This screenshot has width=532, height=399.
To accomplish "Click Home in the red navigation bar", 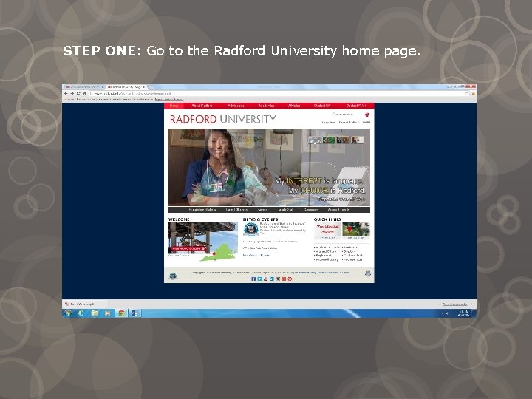I will pos(174,106).
